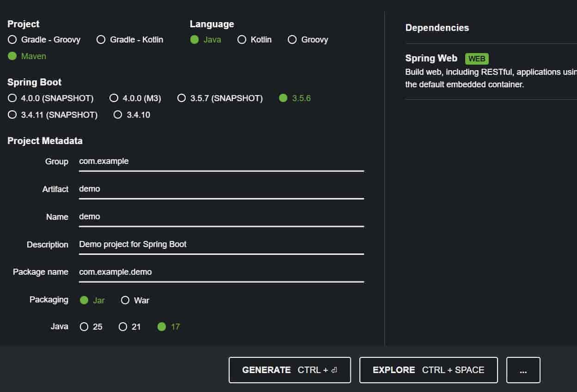Select Spring Boot 3.5.7 (SNAPSHOT)
577x392 pixels.
tap(182, 98)
